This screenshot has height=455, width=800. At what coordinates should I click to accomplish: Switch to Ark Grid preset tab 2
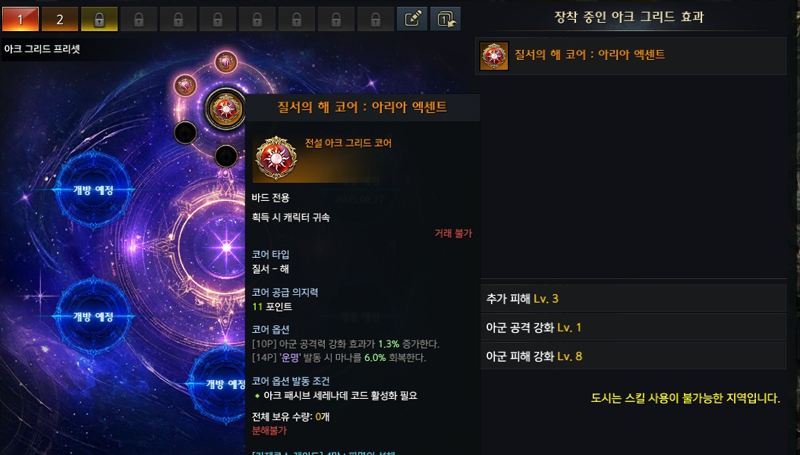60,19
